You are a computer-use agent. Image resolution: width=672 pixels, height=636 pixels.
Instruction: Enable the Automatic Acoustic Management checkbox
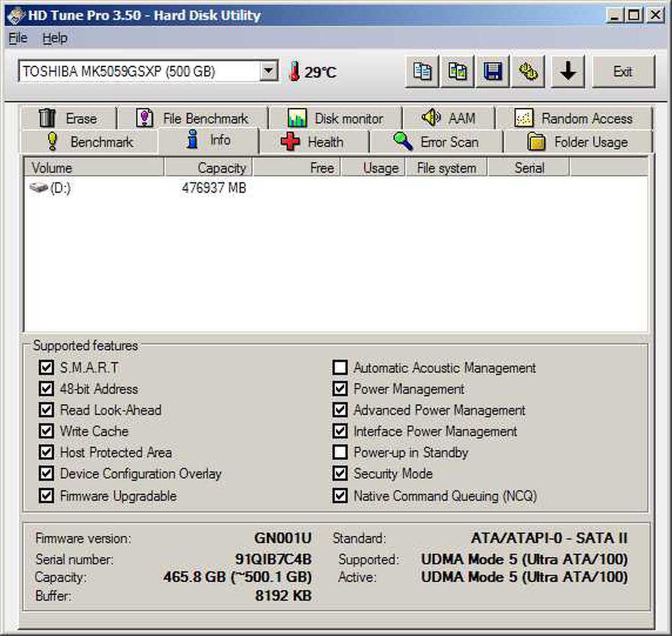point(340,367)
